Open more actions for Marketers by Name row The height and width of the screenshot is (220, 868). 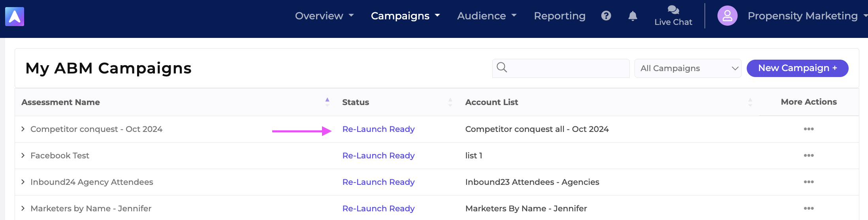pos(809,209)
